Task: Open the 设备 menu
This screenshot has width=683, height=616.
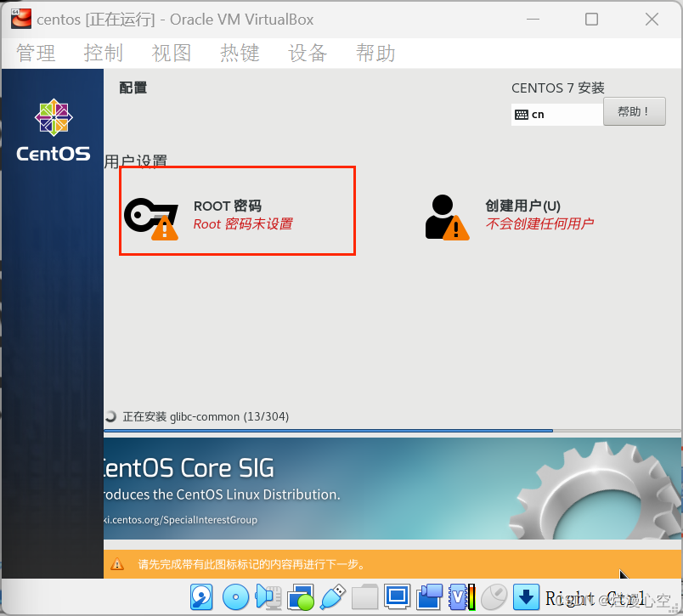Action: click(x=308, y=54)
